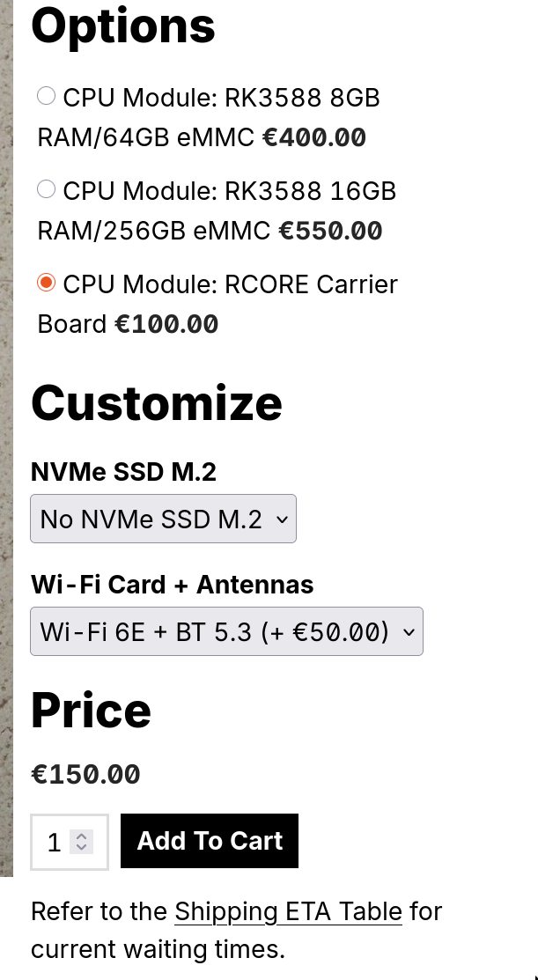Open the Wi-Fi 6E + BT 5.3 dropdown
This screenshot has height=980, width=538.
[226, 631]
